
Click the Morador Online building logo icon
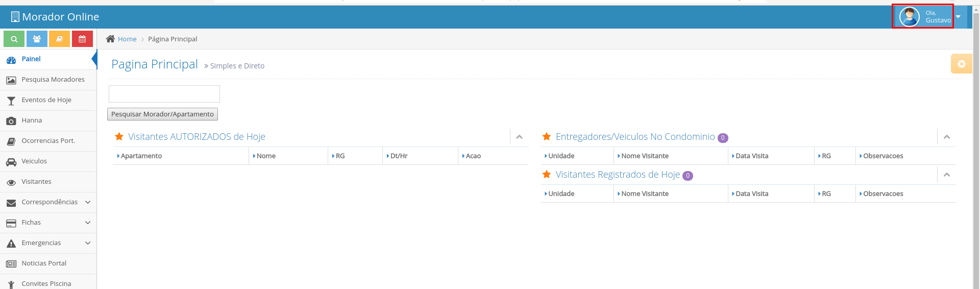tap(15, 17)
